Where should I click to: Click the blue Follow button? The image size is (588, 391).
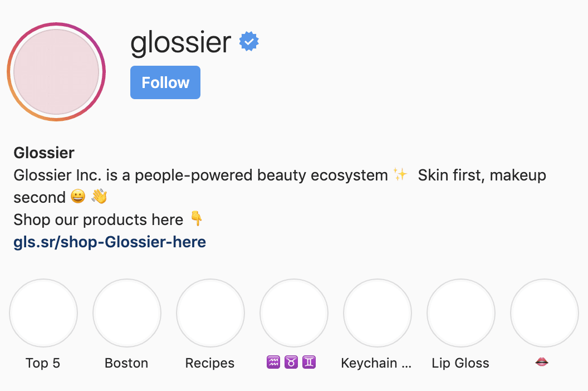165,82
